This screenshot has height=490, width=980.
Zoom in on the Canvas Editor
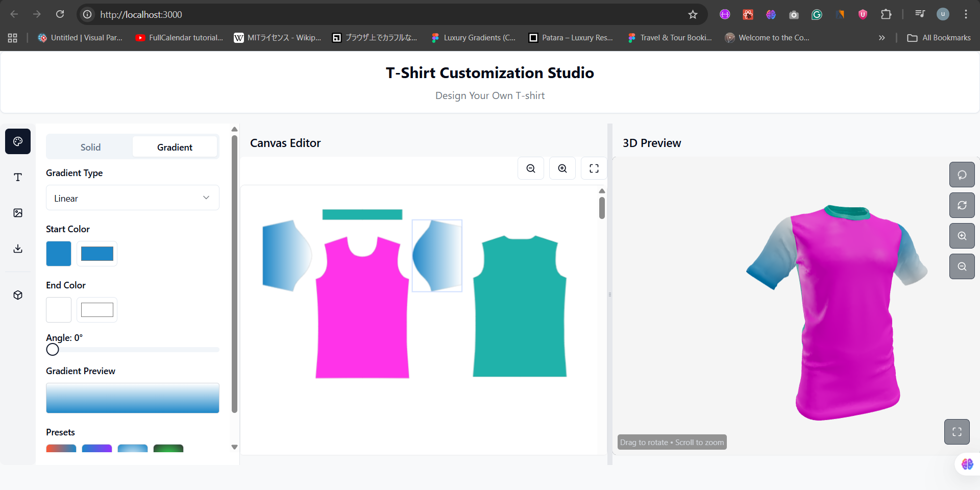(x=562, y=168)
